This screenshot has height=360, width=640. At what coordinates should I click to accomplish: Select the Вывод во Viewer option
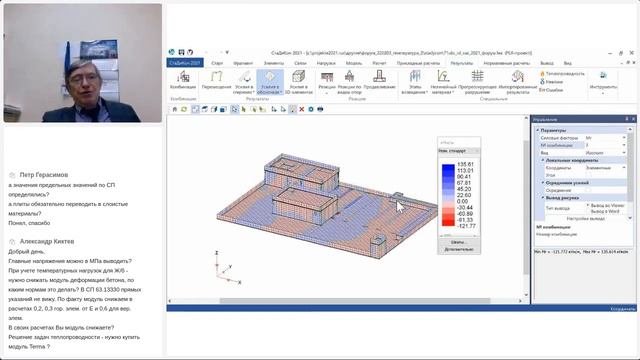[606, 205]
